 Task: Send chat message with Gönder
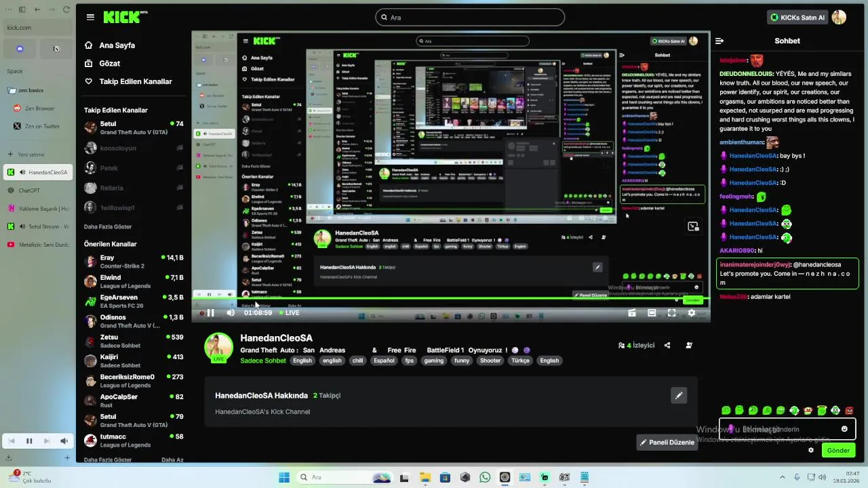tap(838, 450)
